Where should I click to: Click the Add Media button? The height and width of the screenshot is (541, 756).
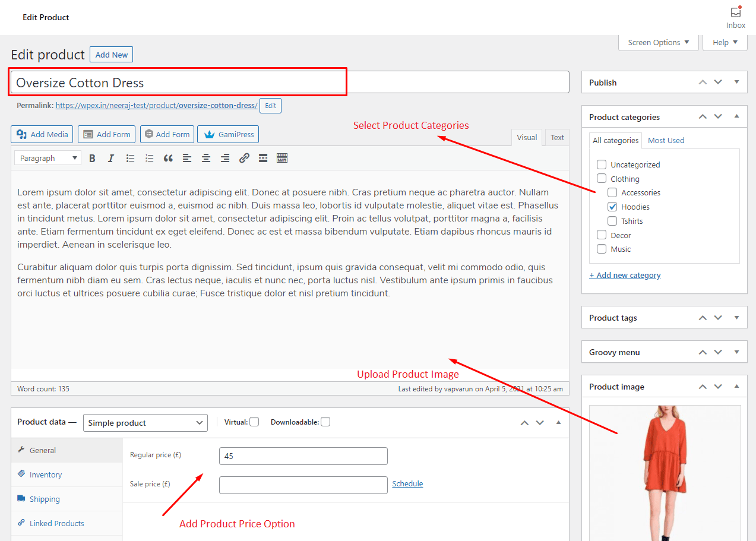tap(42, 134)
